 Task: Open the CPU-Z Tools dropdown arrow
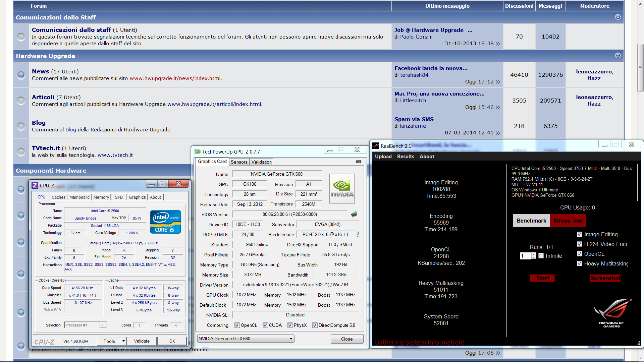tap(123, 341)
